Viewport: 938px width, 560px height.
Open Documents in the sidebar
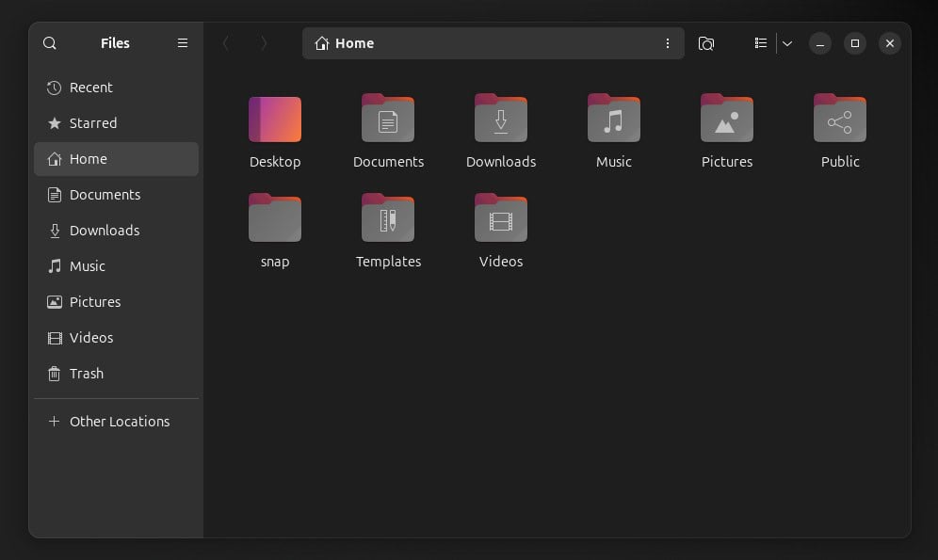116,195
